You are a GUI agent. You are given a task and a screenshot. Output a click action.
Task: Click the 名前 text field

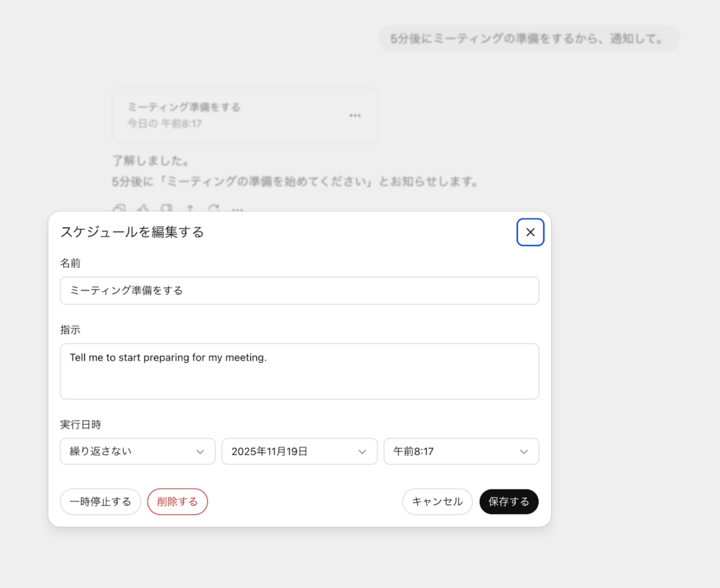tap(300, 290)
